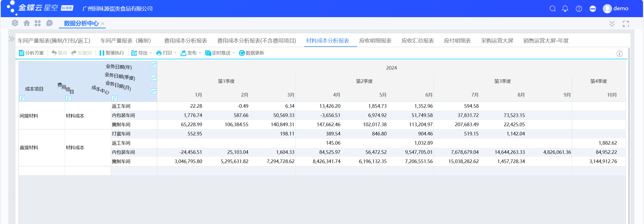Open the message icon in navigation bar
Viewport: 644px width, 224px height.
pyautogui.click(x=49, y=23)
